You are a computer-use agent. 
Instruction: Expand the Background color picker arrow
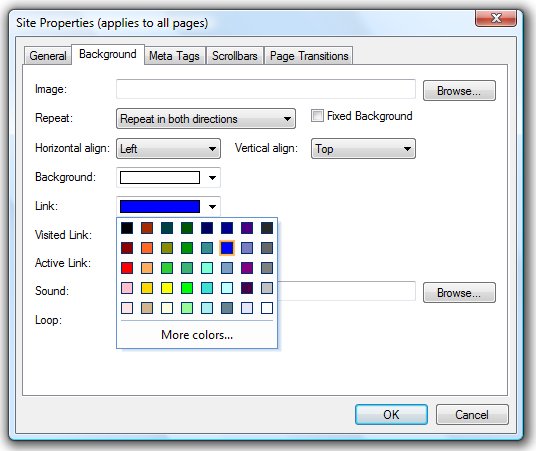(212, 177)
